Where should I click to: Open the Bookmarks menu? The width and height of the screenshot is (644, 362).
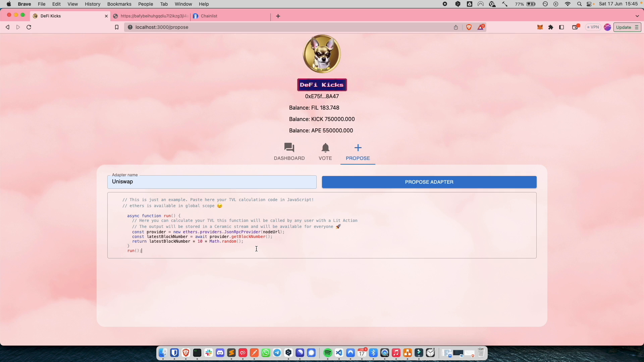(119, 4)
